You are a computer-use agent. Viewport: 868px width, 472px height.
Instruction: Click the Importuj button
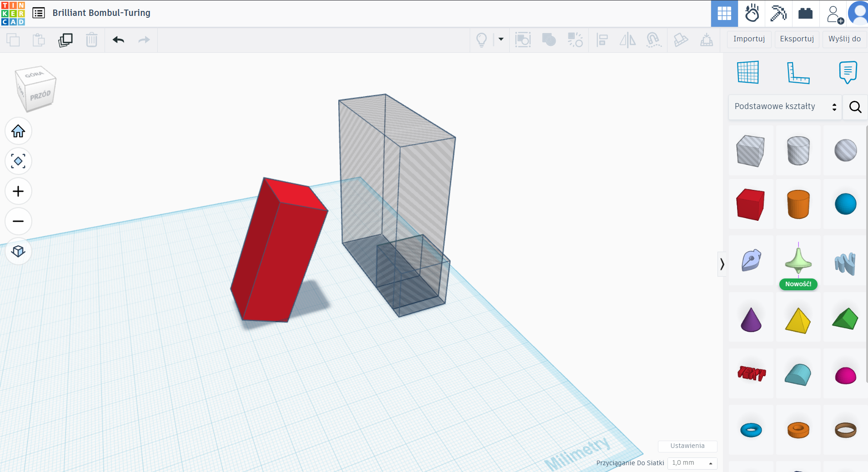749,39
